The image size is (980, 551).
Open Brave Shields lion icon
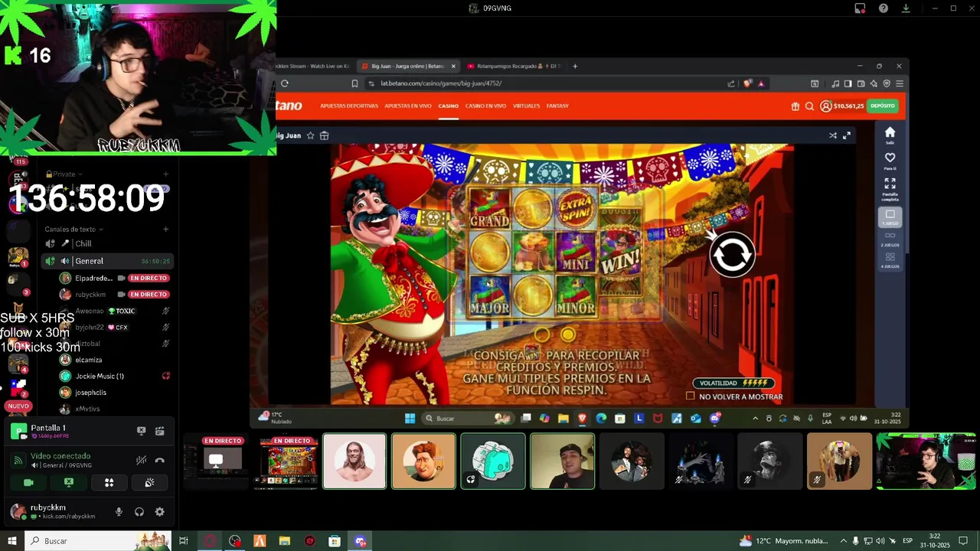click(749, 83)
